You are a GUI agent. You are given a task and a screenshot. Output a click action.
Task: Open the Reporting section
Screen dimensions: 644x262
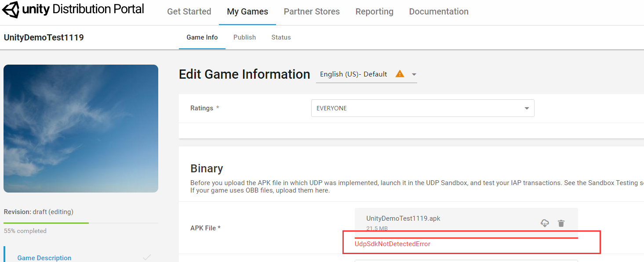click(x=375, y=11)
